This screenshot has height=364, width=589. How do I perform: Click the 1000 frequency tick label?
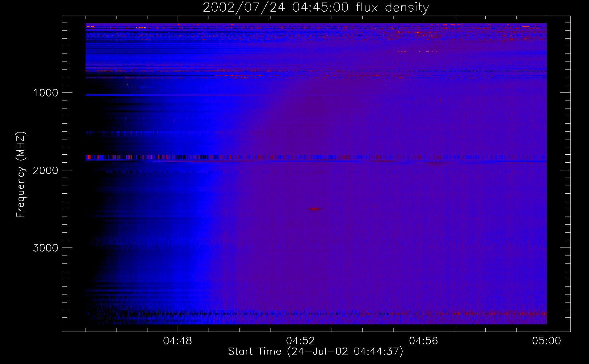pos(46,93)
